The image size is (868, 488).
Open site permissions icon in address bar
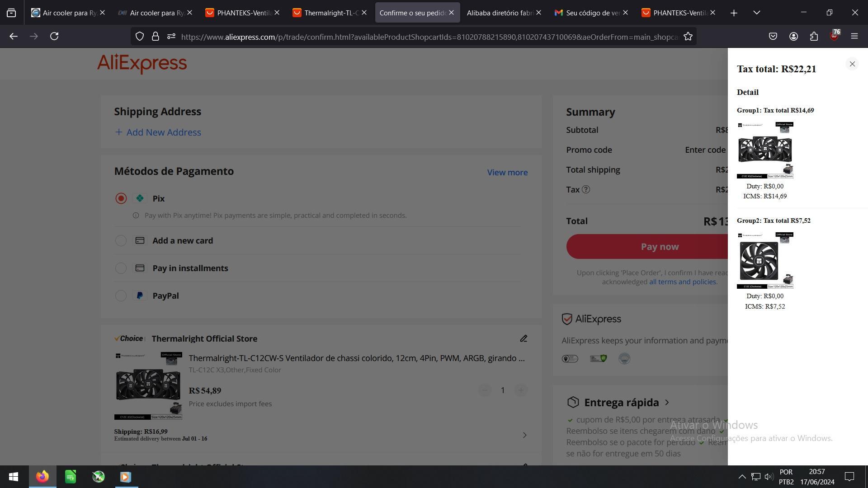click(x=171, y=37)
